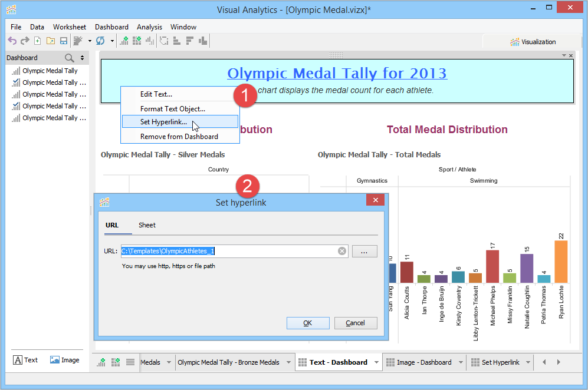Click new worksheet icon in bottom tab bar

point(101,362)
